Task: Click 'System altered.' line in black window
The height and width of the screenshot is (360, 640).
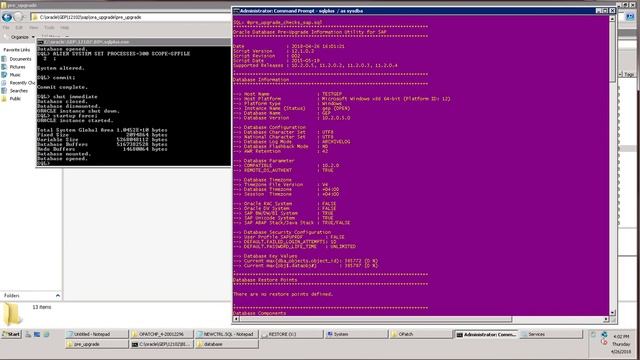Action: (60, 68)
